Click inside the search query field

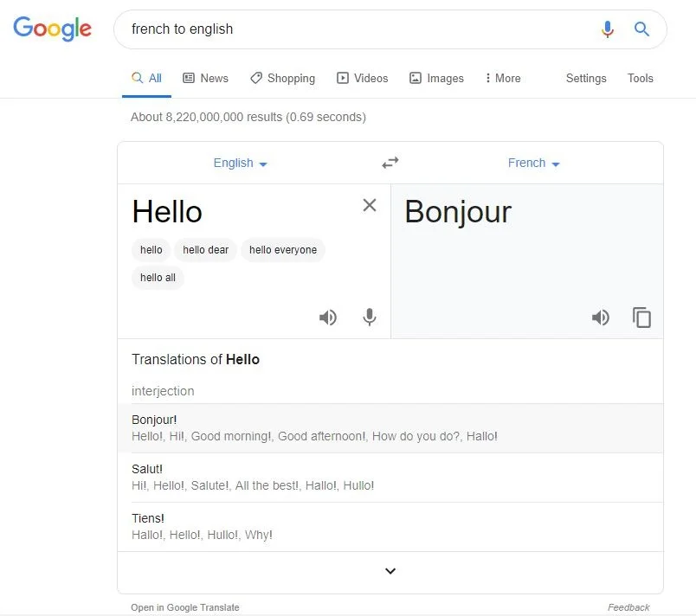[x=260, y=29]
